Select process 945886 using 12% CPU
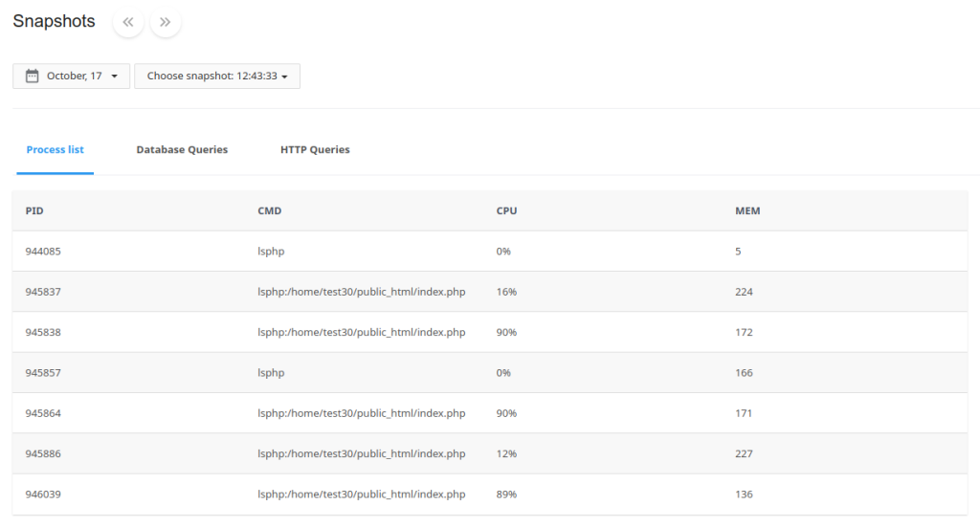Image resolution: width=980 pixels, height=528 pixels. point(490,453)
